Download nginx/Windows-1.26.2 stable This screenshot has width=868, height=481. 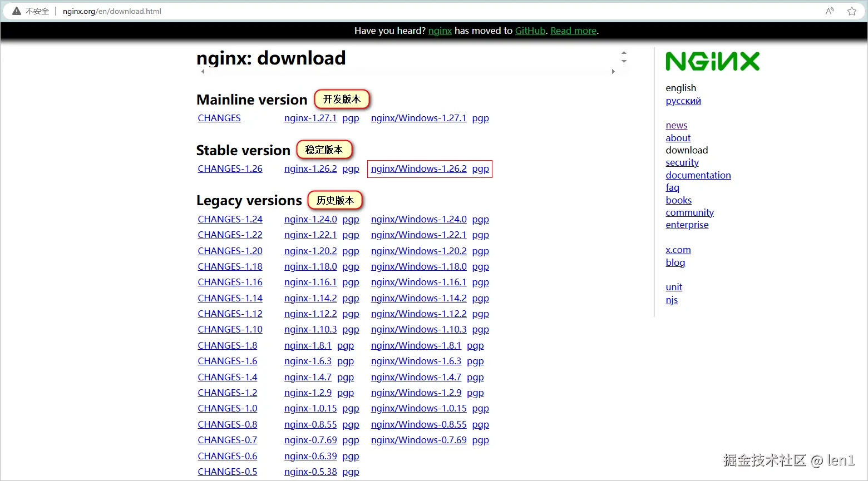coord(418,168)
